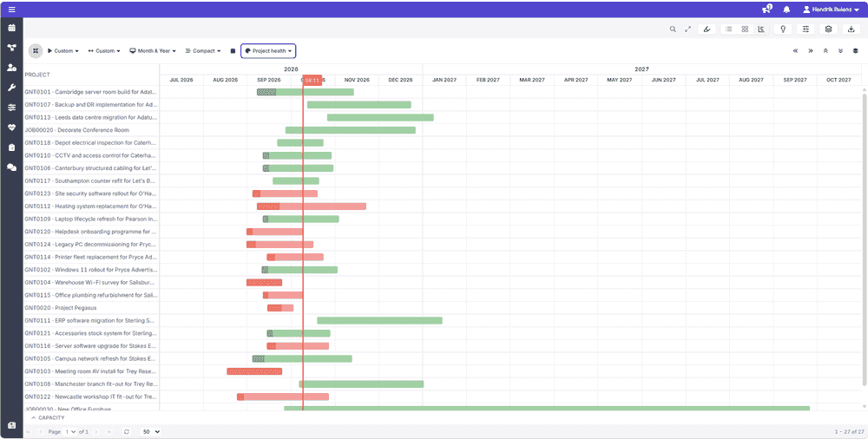This screenshot has width=868, height=439.
Task: Expand all rows with double-down chevrons
Action: pos(840,51)
